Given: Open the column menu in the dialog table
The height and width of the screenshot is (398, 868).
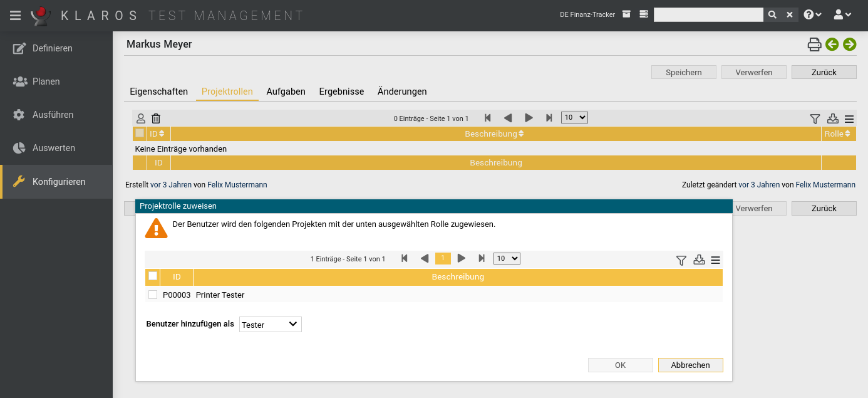Looking at the screenshot, I should (715, 260).
